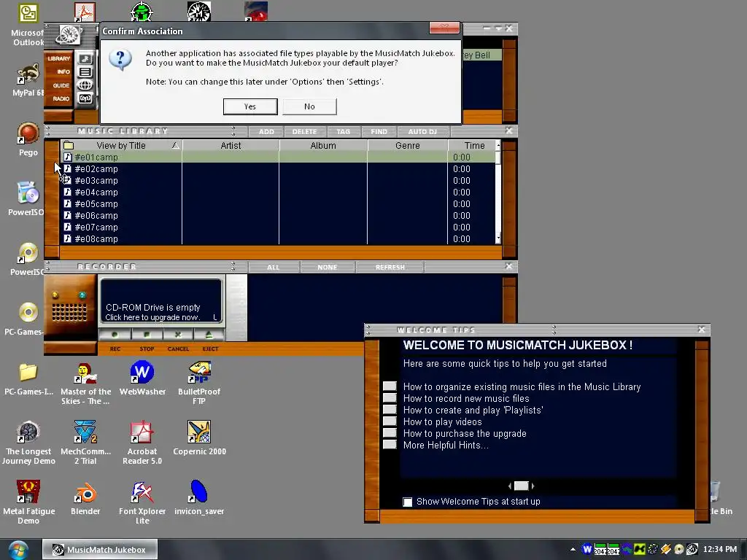This screenshot has width=747, height=560.
Task: Toggle sort arrow on View by Title
Action: pyautogui.click(x=175, y=145)
